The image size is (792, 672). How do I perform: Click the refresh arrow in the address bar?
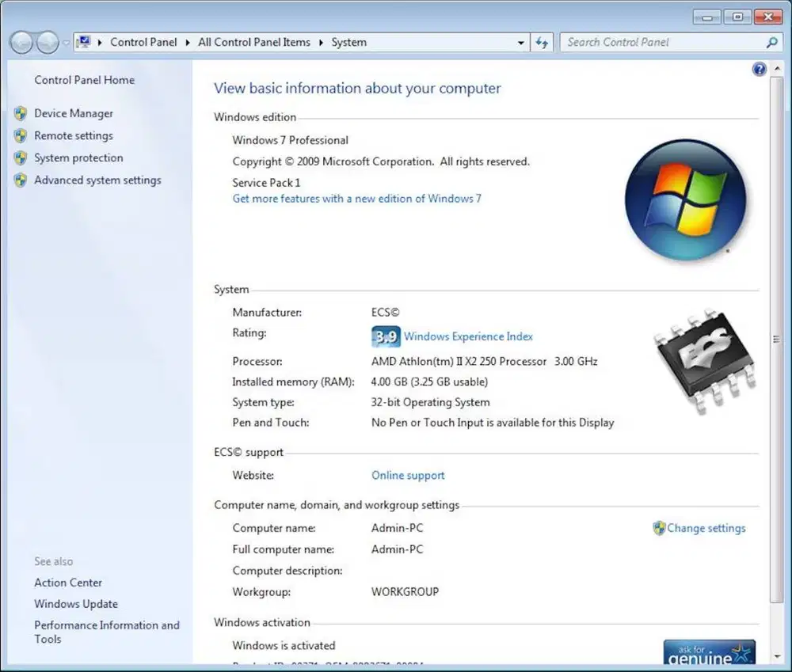(543, 42)
